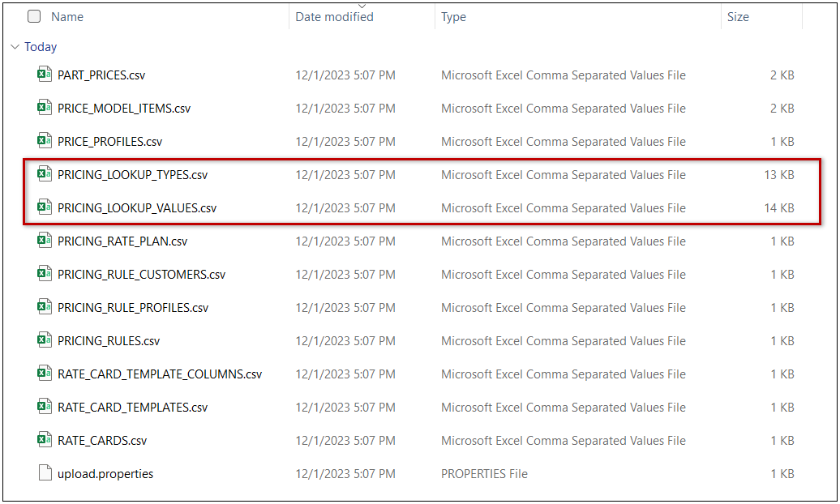Click the Excel icon beside RATE_CARD_TEMPLATE_COLUMNS.csv
The height and width of the screenshot is (504, 840).
45,374
